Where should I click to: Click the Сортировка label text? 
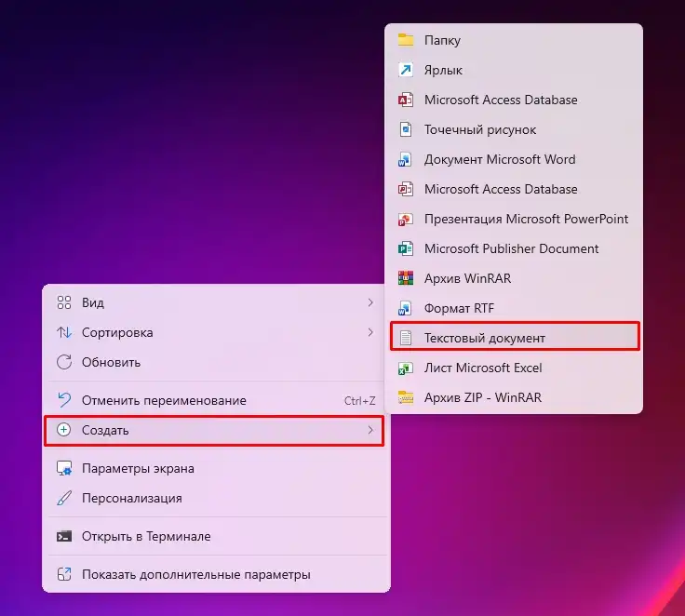tap(117, 333)
